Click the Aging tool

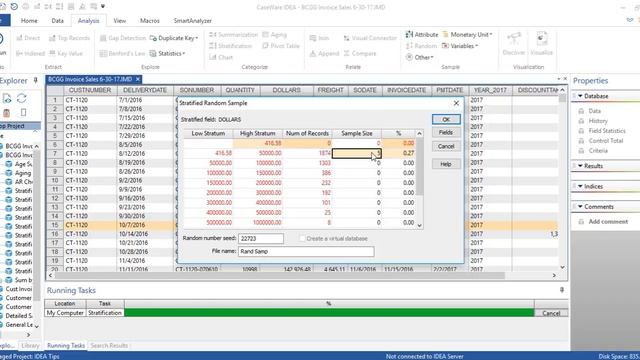[274, 35]
